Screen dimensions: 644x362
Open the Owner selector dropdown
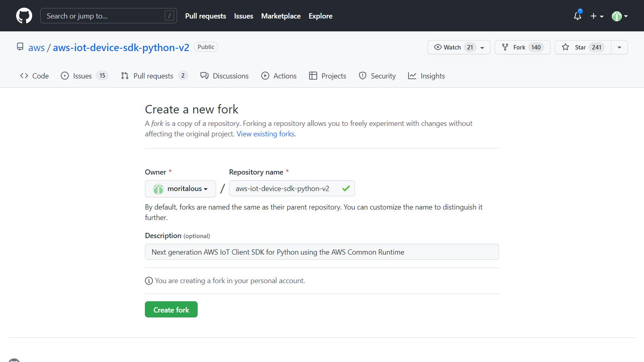180,189
